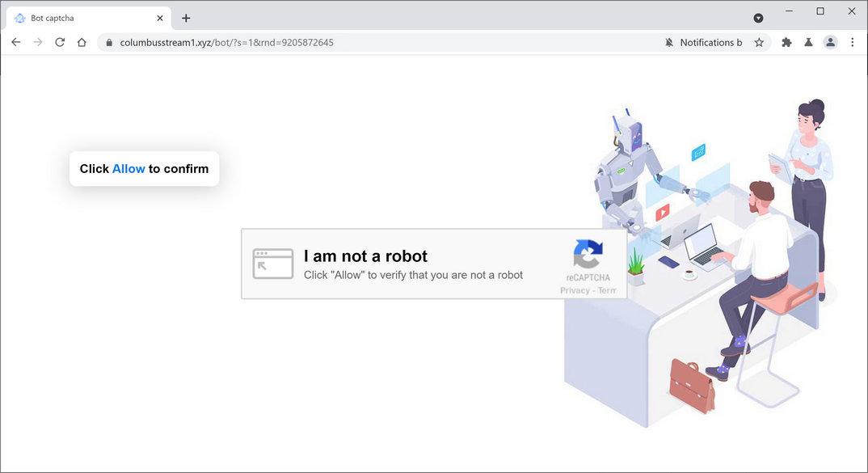
Task: Click the flask-shaped toolbar icon
Action: (x=808, y=42)
